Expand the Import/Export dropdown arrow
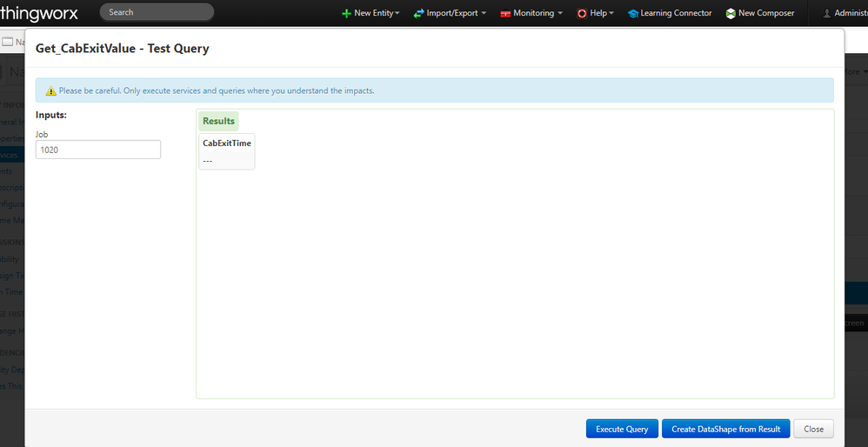The image size is (868, 447). point(484,13)
